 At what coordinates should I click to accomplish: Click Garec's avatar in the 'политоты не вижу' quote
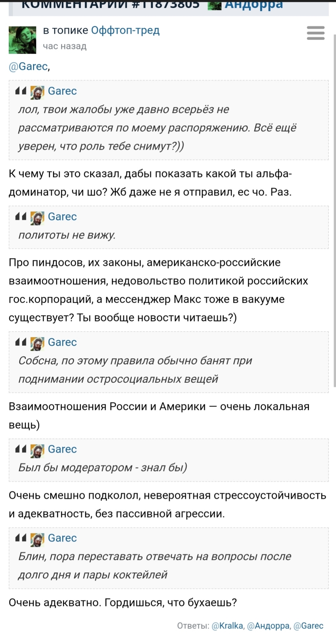37,218
